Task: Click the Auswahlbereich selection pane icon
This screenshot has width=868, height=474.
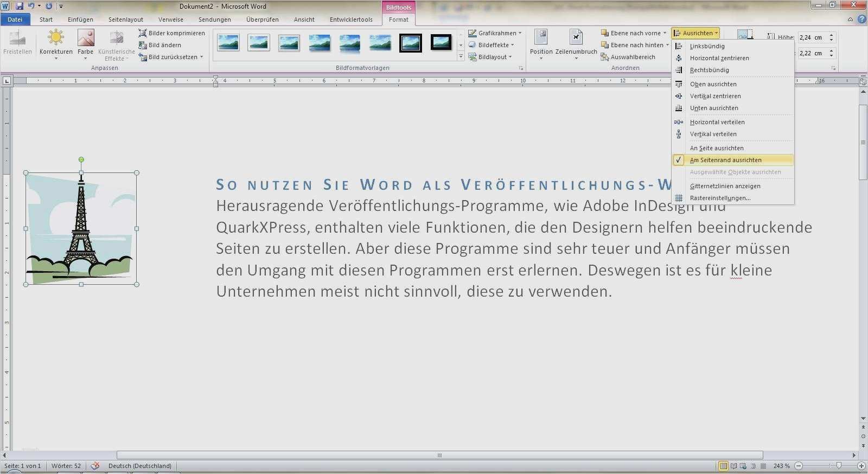Action: [x=605, y=57]
